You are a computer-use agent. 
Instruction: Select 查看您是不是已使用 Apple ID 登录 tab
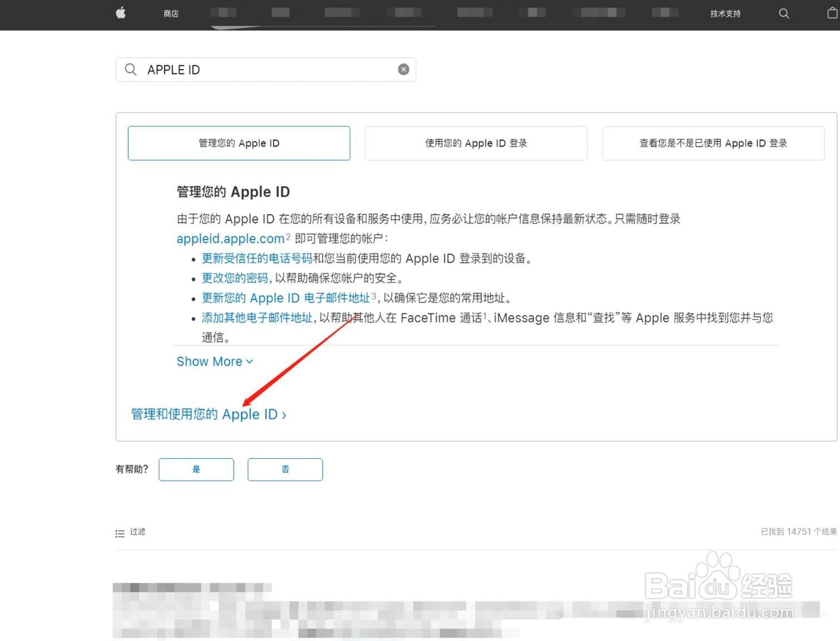(713, 143)
